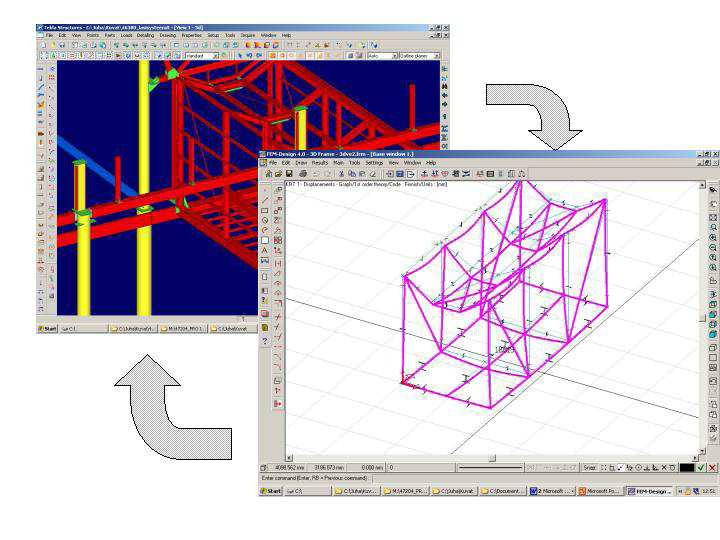This screenshot has height=540, width=720.
Task: Toggle perpendicular snap in FEM-Design status bar
Action: click(646, 467)
